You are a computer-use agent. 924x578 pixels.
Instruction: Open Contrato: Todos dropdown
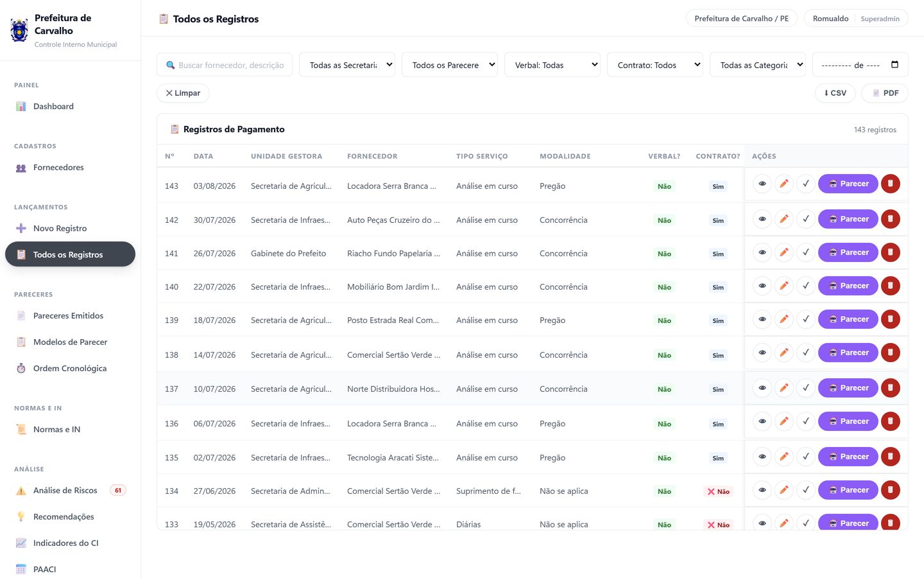click(x=655, y=65)
